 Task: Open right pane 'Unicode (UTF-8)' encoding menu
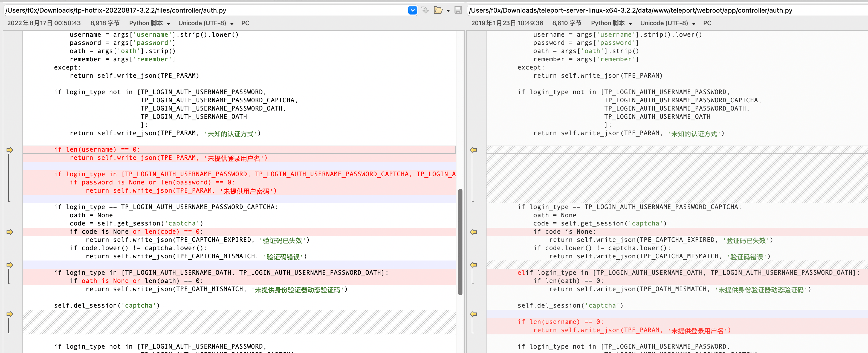(x=667, y=23)
